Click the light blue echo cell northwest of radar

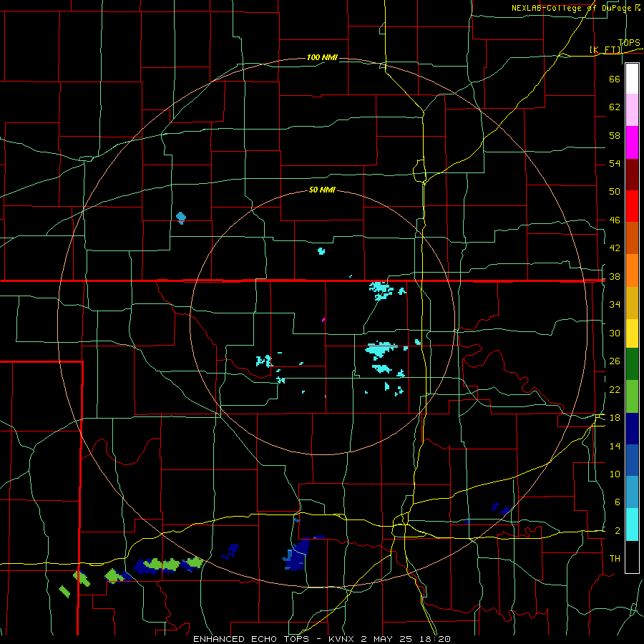click(x=181, y=218)
